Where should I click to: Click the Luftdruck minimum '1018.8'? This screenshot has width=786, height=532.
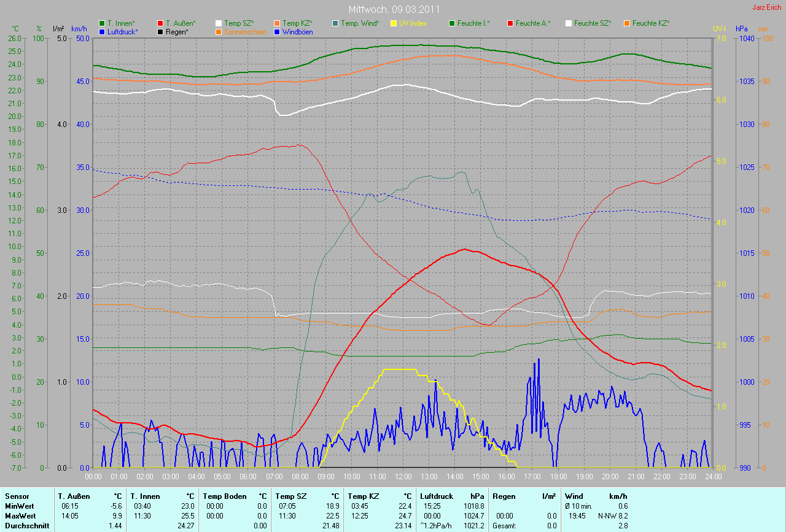[474, 506]
